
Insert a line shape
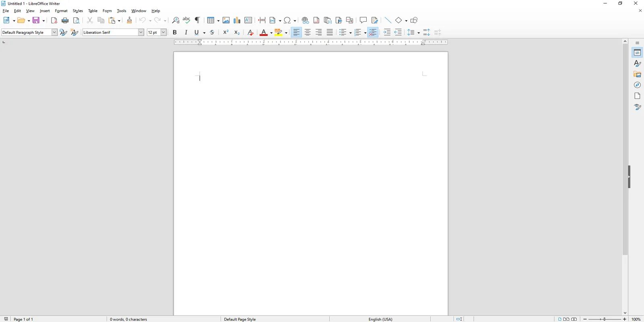pyautogui.click(x=388, y=20)
